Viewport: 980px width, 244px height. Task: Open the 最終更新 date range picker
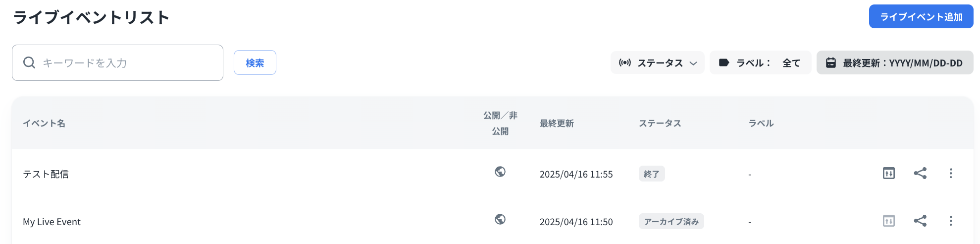[x=894, y=63]
